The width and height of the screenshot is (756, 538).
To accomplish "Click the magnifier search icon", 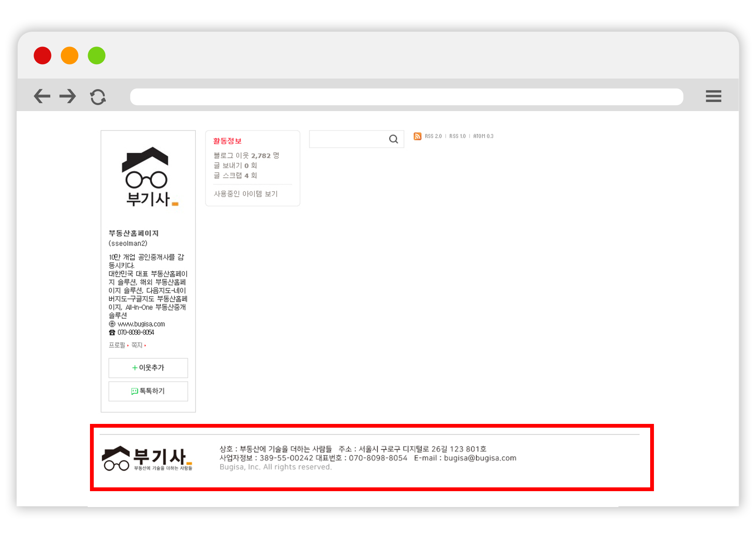I will 393,139.
